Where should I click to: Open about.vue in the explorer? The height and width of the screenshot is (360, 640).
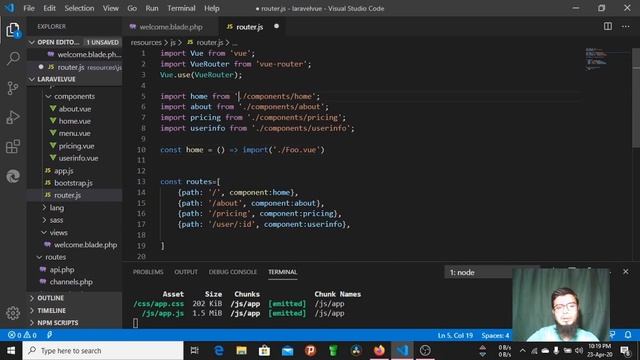75,109
